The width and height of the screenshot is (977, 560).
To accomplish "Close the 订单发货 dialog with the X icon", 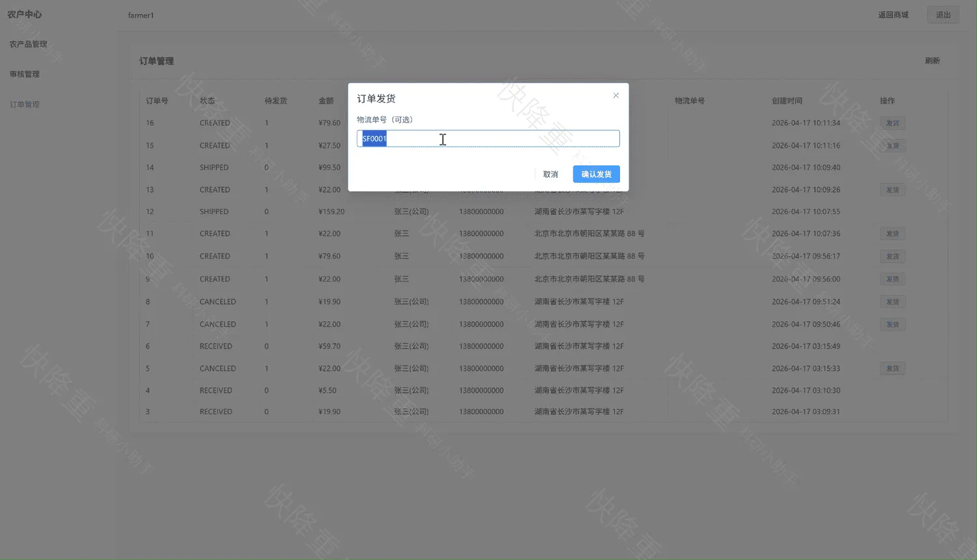I will coord(616,96).
